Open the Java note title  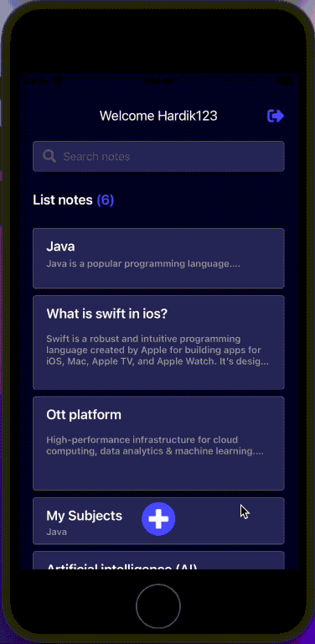(60, 247)
